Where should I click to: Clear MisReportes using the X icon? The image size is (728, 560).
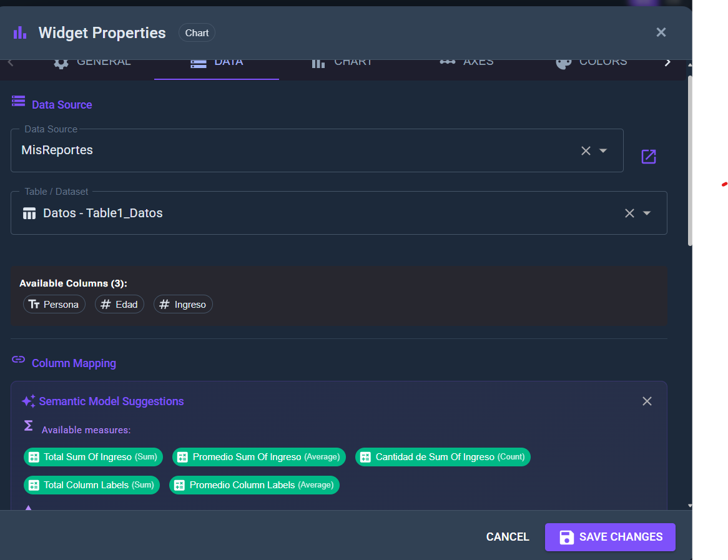pos(585,150)
